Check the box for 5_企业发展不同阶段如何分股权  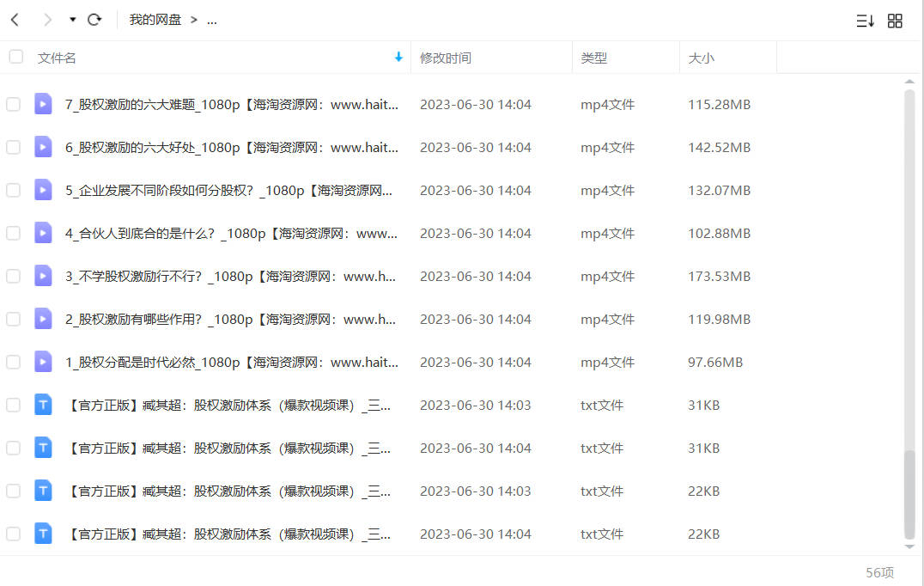click(13, 191)
